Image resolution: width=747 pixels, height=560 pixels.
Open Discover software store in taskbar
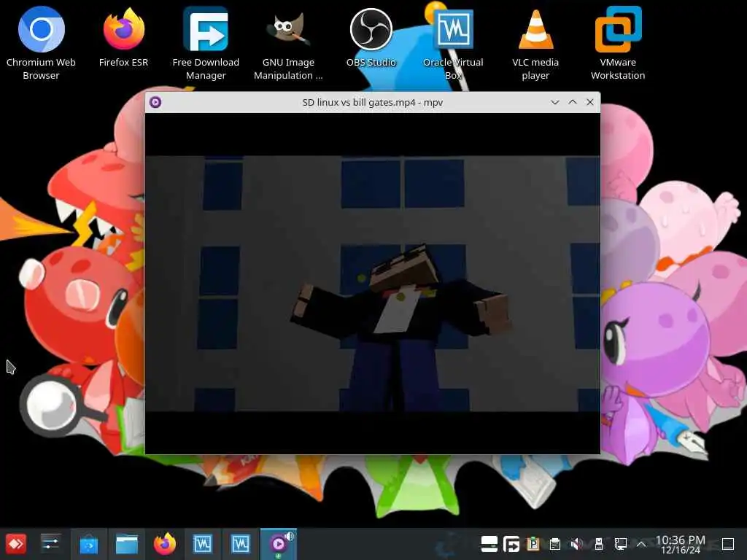(88, 543)
